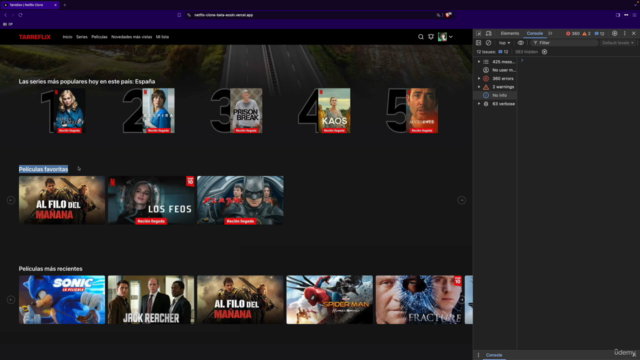Open the drawer three-dot menu at bottom
This screenshot has height=360, width=640.
[478, 355]
